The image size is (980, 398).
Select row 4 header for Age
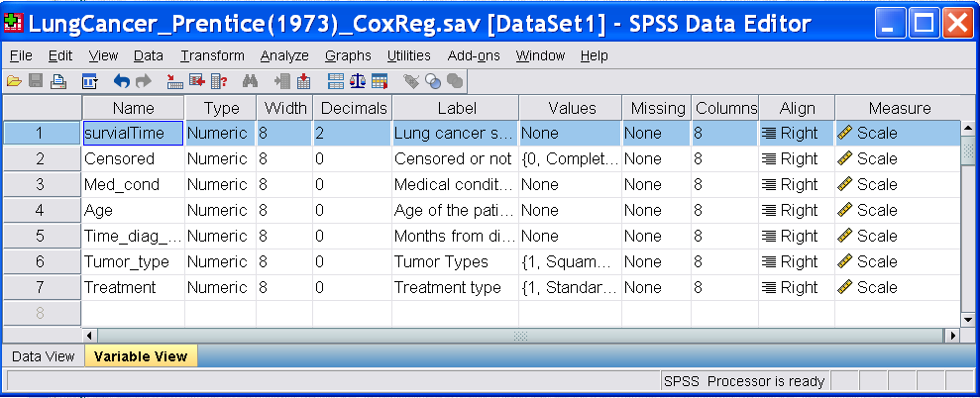click(41, 210)
